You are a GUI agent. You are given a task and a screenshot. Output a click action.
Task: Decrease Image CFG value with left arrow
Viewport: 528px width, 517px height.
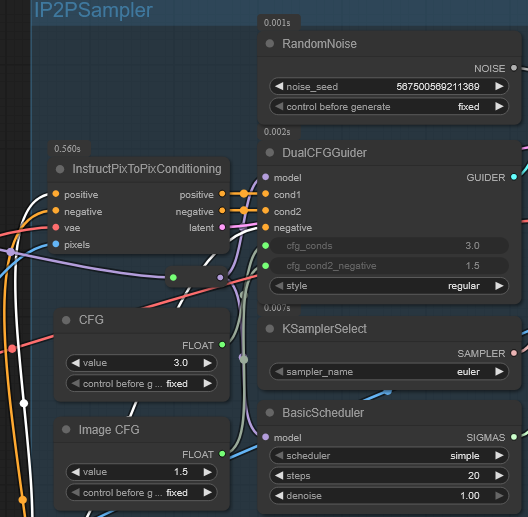point(75,472)
